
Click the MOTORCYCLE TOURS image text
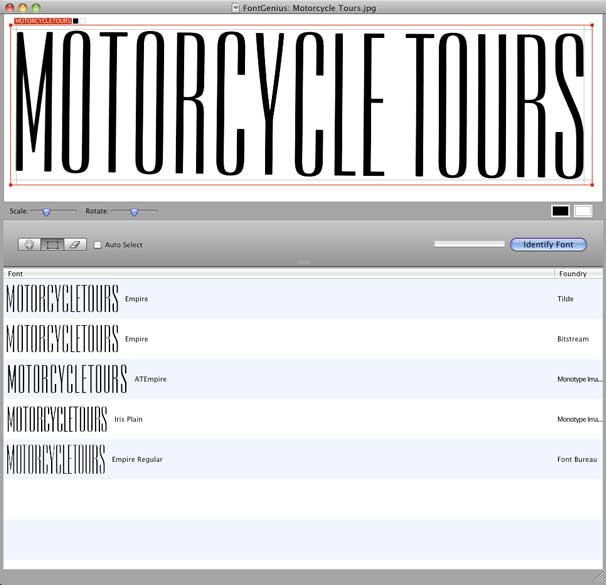pyautogui.click(x=300, y=105)
